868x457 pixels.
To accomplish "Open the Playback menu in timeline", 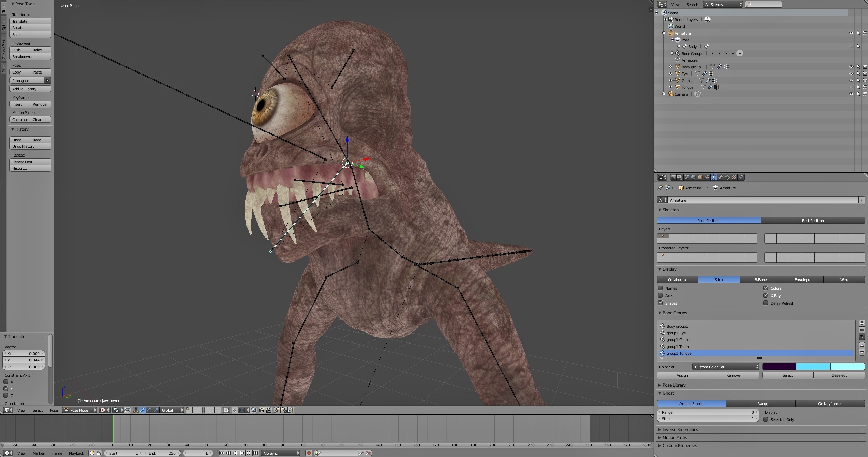I will [76, 453].
